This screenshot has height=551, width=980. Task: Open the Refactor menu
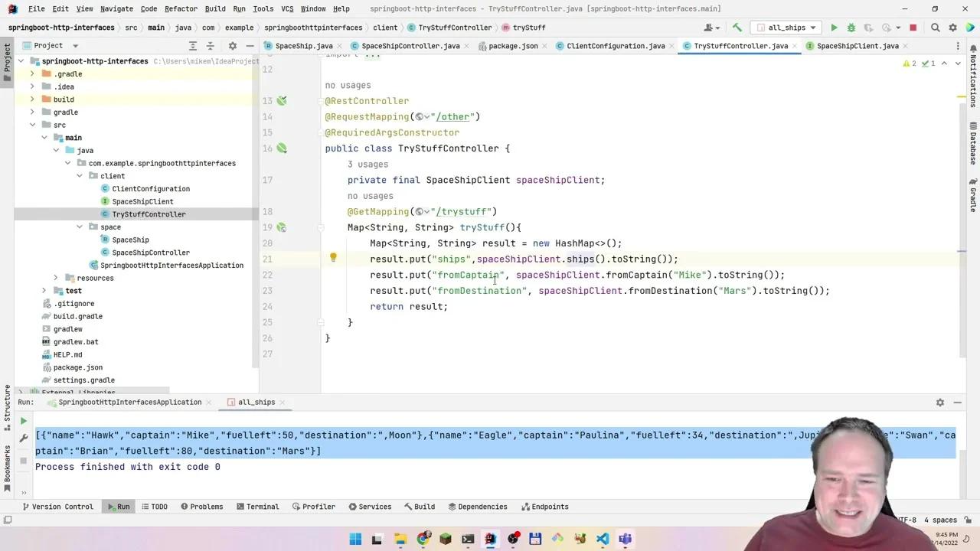[181, 9]
